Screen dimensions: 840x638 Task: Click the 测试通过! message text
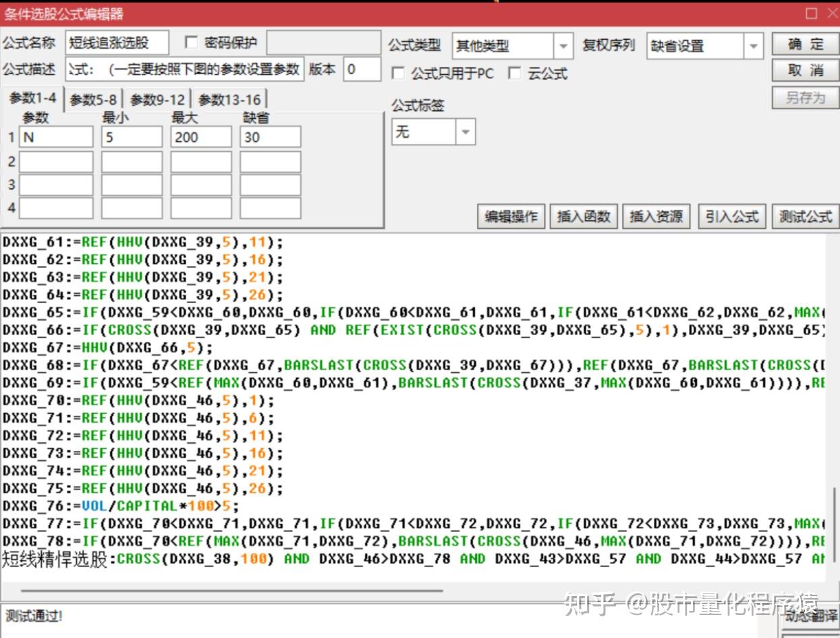(x=34, y=616)
